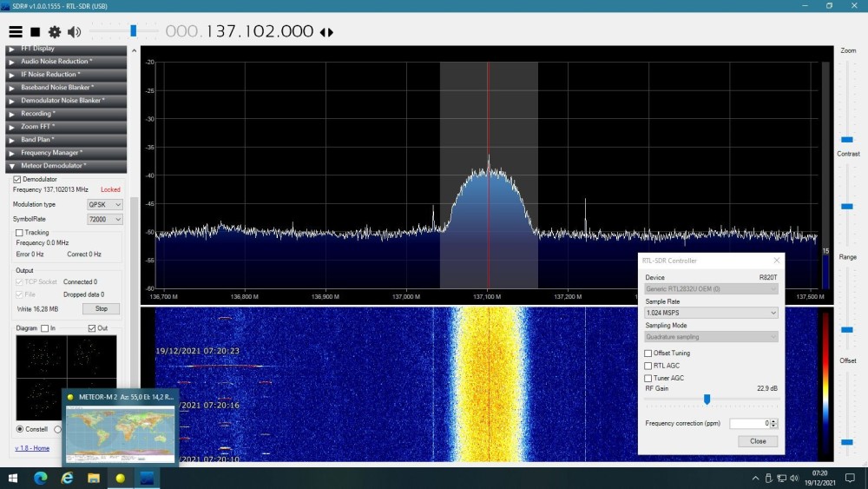Open the SDR# hamburger menu
Screen dimensions: 868x489
point(16,32)
